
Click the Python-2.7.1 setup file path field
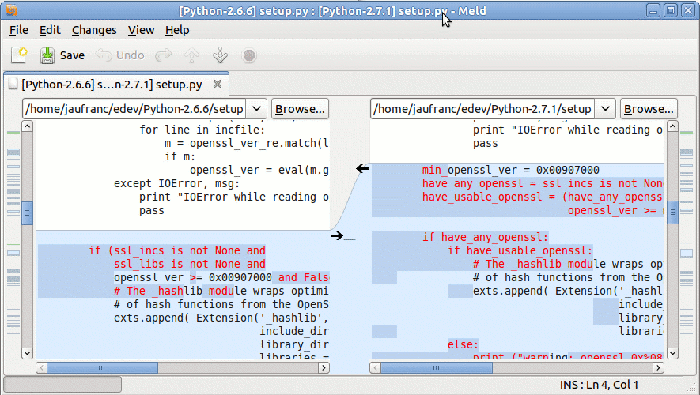[x=482, y=109]
